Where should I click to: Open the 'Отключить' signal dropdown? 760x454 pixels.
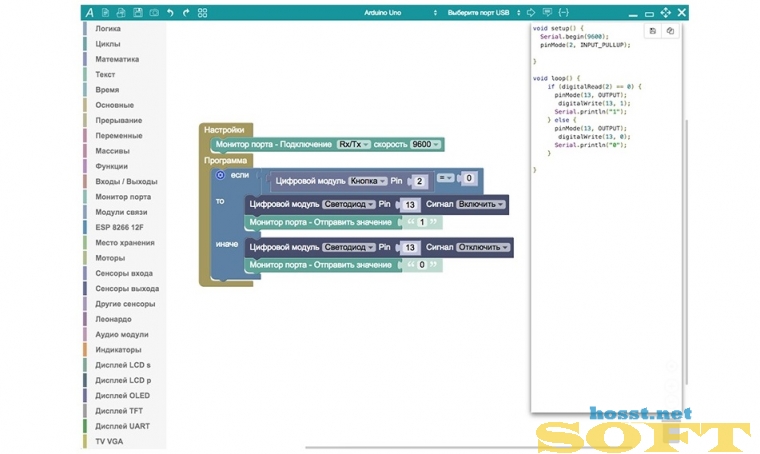point(483,247)
